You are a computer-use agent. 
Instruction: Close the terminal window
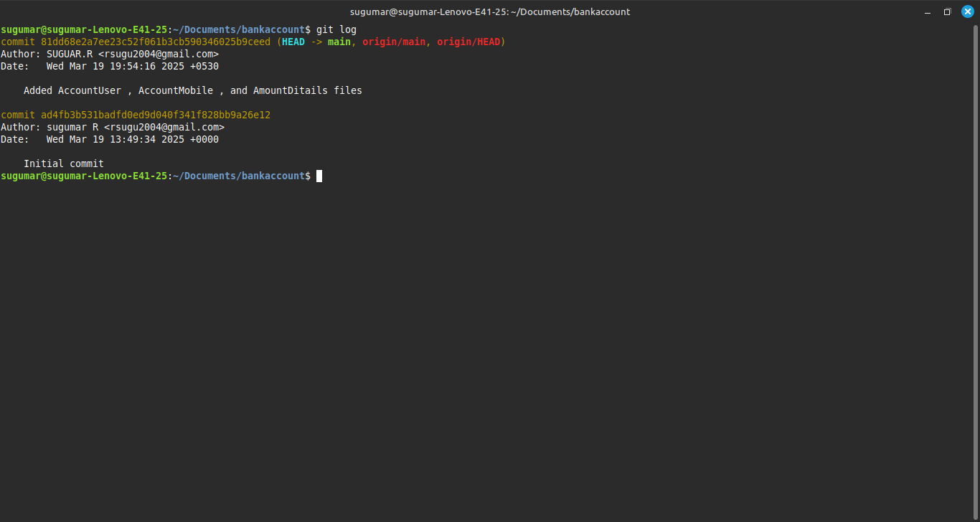point(967,11)
